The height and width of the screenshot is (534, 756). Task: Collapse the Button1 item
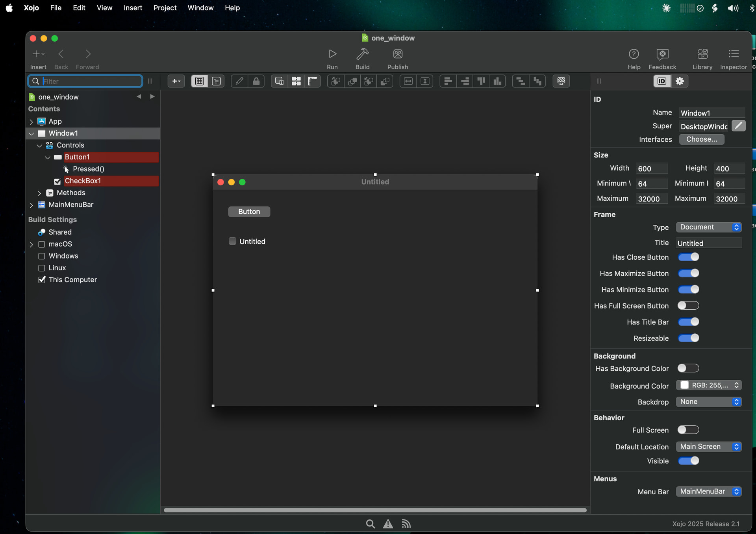pos(48,157)
